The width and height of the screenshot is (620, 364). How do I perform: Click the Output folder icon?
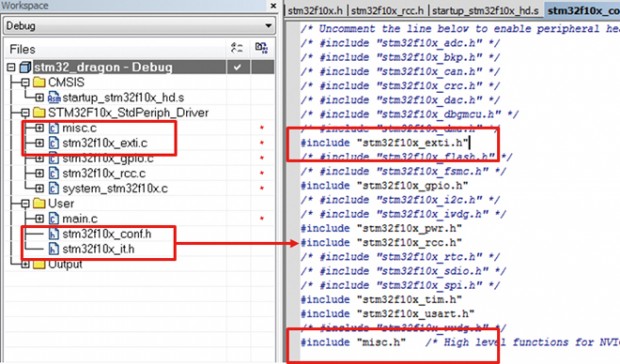coord(39,264)
